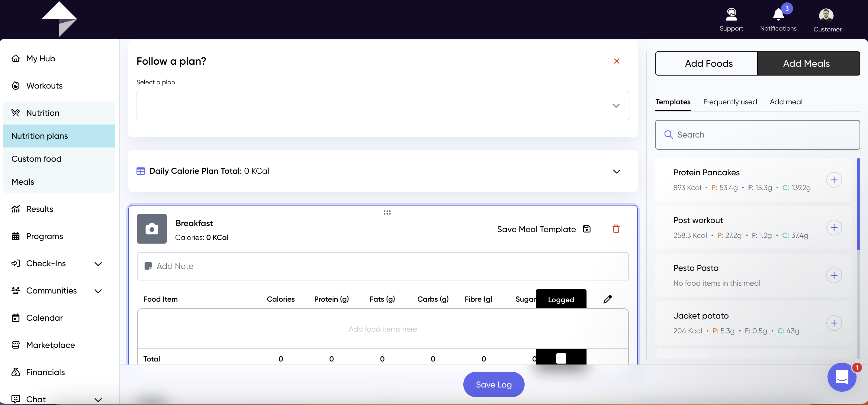Click the Jacket potato template name

701,316
